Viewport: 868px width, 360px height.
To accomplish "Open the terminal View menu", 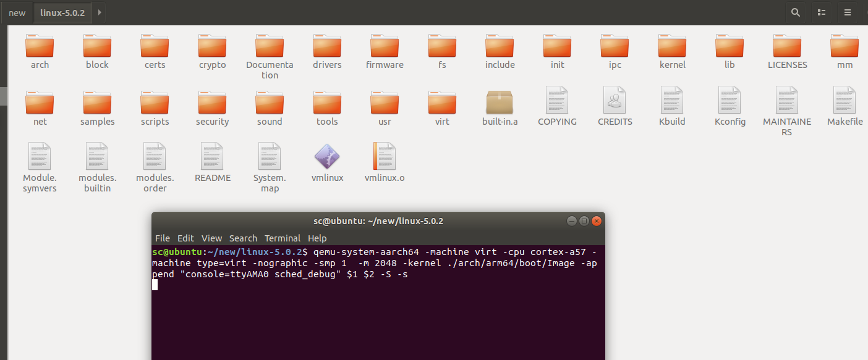I will [211, 238].
